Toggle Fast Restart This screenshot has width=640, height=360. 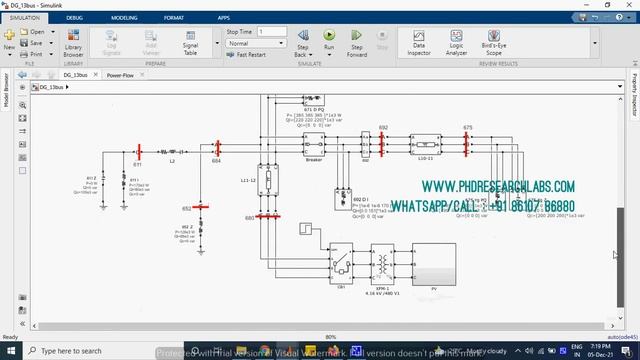tap(247, 55)
